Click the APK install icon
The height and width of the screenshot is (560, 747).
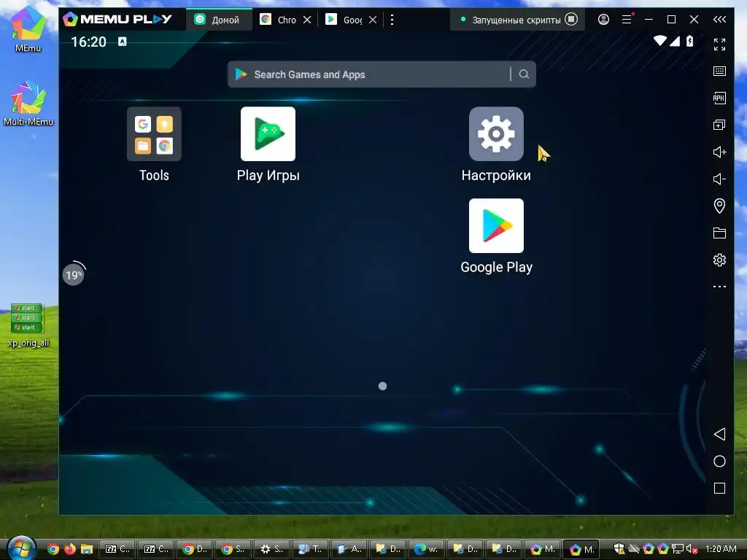(719, 98)
